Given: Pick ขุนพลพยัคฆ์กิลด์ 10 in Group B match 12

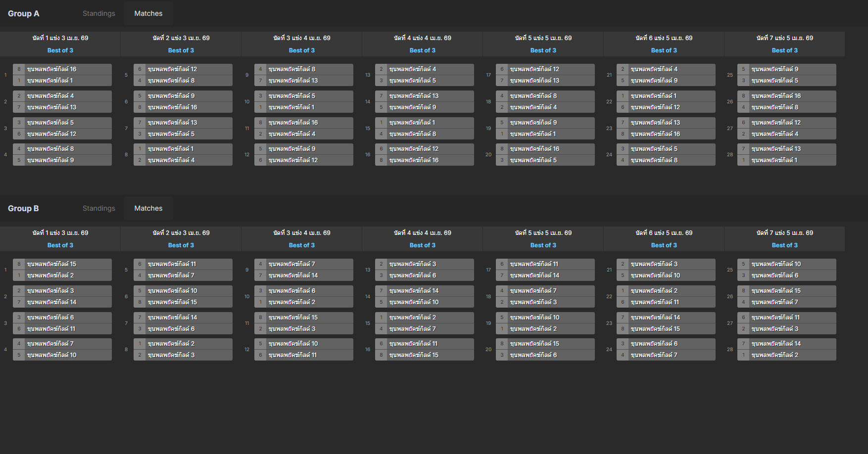Looking at the screenshot, I should click(x=304, y=344).
